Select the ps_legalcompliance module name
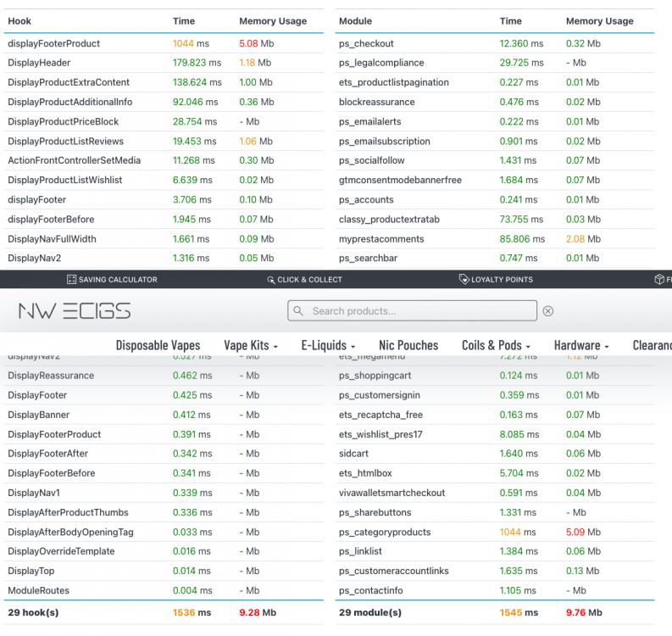Screen dimensions: 672x636 coord(381,63)
